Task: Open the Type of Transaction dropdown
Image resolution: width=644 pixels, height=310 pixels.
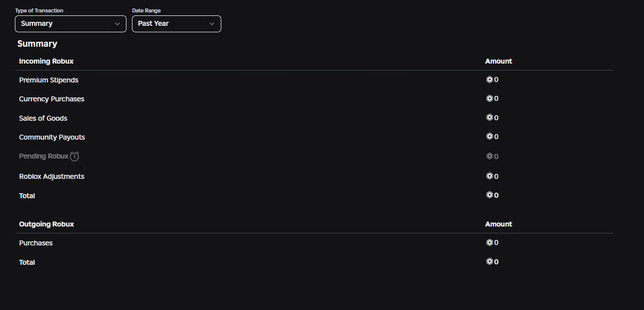Action: pyautogui.click(x=70, y=24)
